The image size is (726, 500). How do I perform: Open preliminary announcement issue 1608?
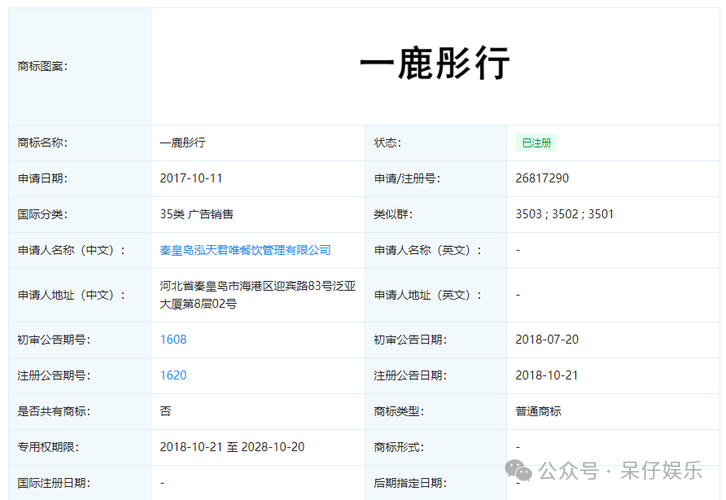tap(173, 340)
